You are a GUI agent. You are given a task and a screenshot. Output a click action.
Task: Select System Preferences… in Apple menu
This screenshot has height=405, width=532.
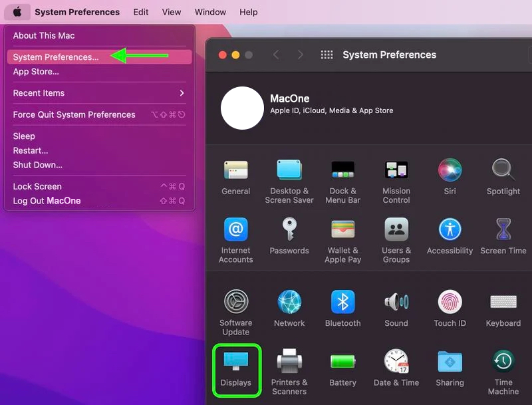(99, 57)
